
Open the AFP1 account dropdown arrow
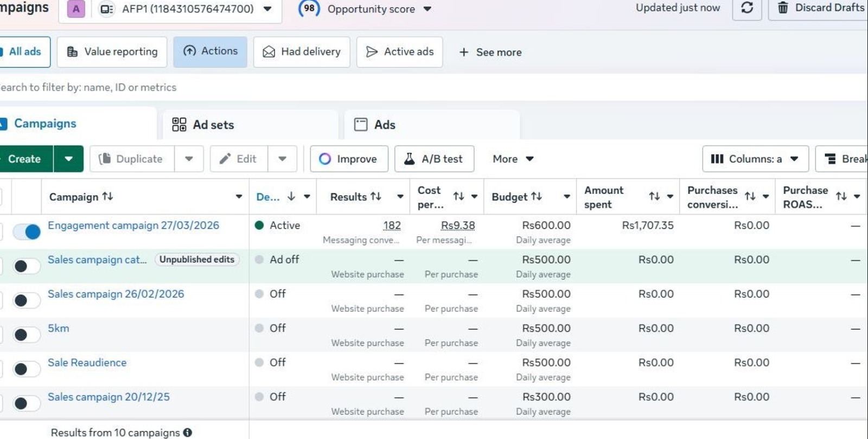[x=267, y=9]
